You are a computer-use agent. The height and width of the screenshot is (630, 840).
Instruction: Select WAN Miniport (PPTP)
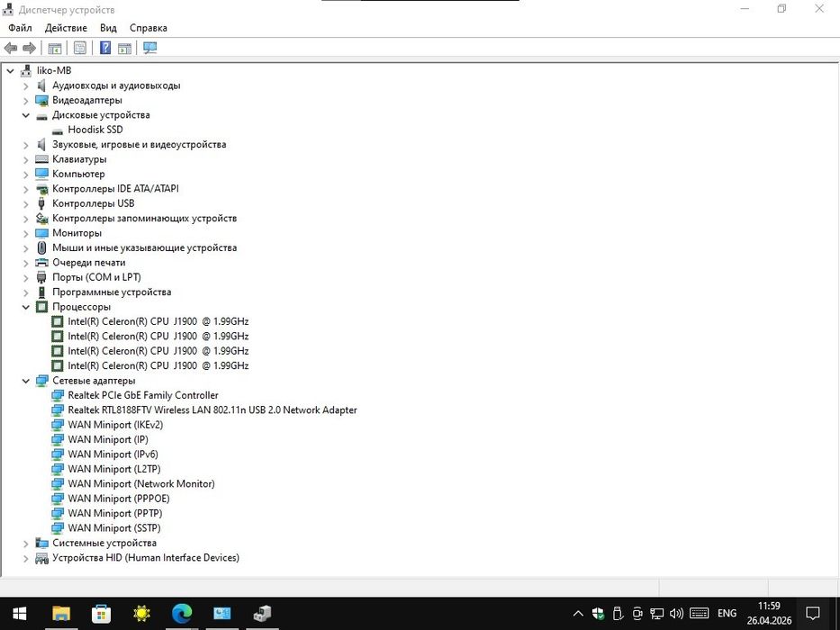tap(114, 513)
